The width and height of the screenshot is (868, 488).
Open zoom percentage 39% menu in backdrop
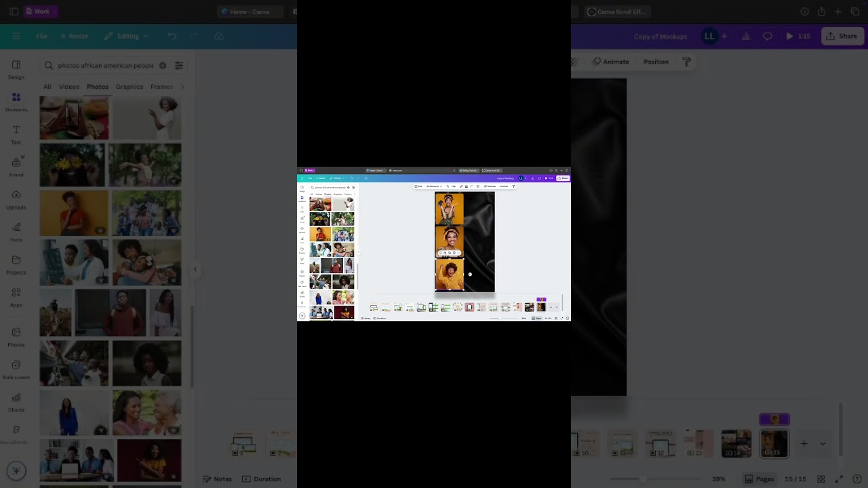[x=719, y=479]
